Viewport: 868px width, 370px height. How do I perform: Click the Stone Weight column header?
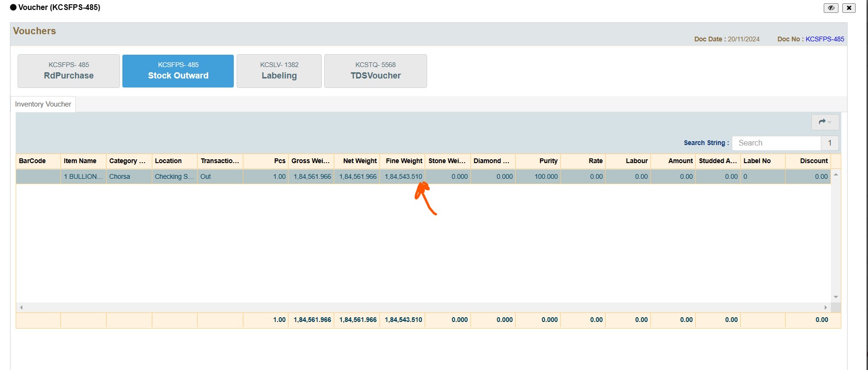(x=448, y=161)
